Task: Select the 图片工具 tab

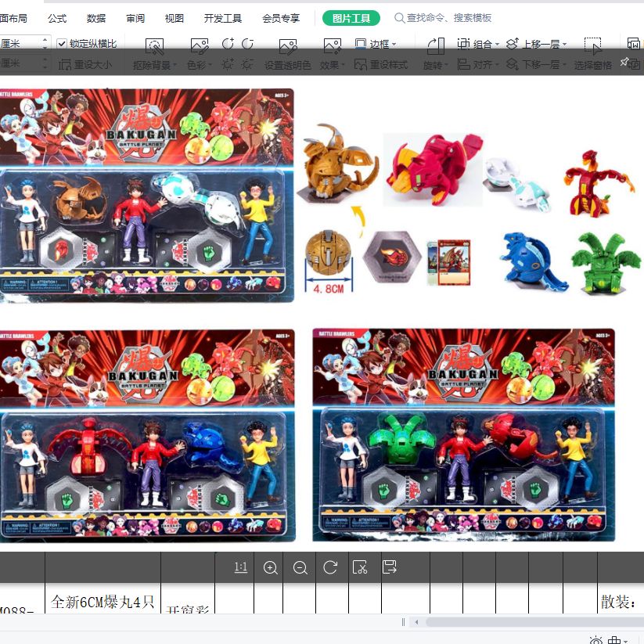Action: pyautogui.click(x=351, y=18)
